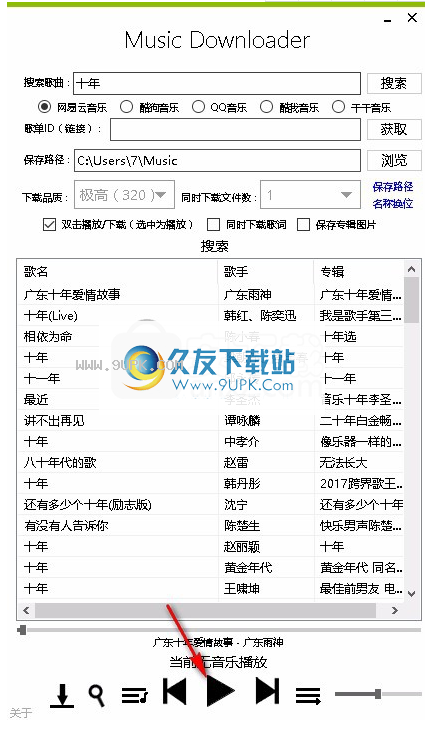
Task: Select the 酷狗音乐 radio button
Action: 126,107
